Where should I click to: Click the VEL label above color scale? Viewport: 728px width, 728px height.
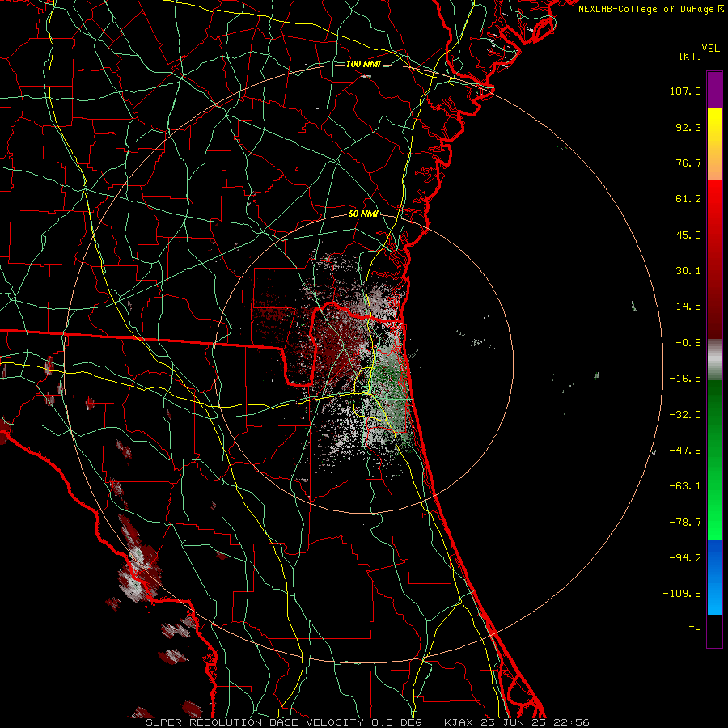click(x=710, y=49)
